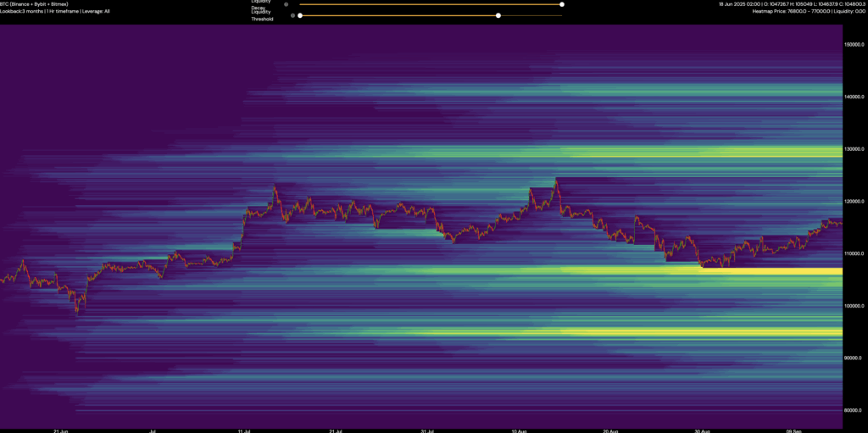
Task: Click the 10 Aug date label
Action: tap(520, 430)
